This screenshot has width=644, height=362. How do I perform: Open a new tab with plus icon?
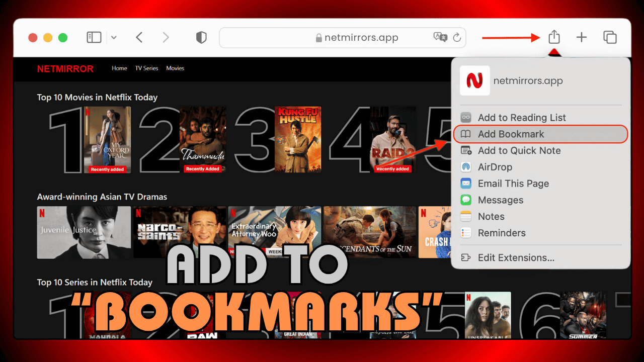582,37
